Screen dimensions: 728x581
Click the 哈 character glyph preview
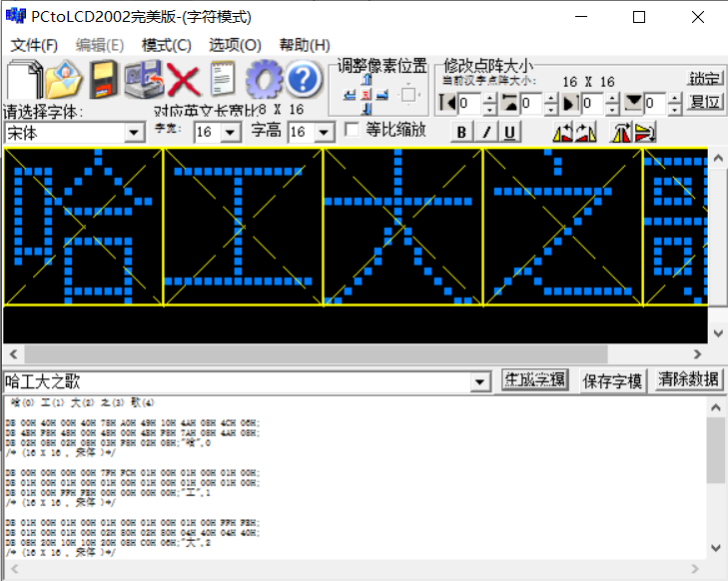click(84, 227)
